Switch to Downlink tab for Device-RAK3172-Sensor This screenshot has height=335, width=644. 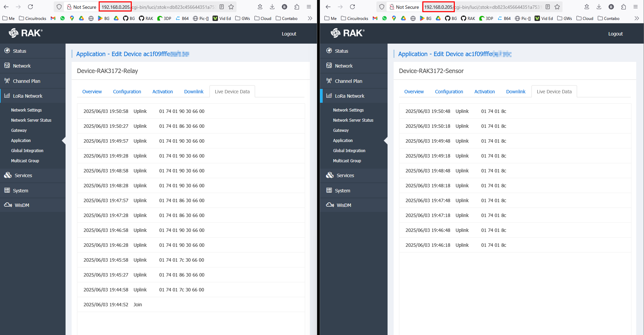click(x=516, y=92)
